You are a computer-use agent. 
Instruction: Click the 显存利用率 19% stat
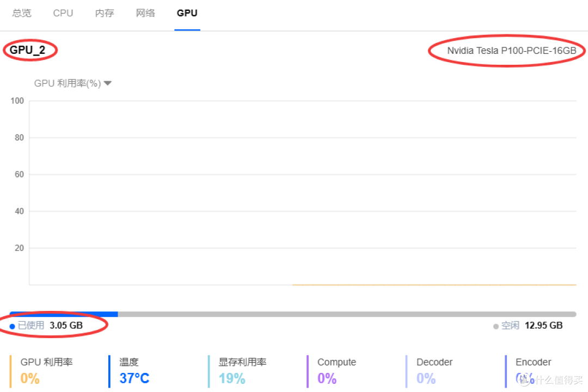(x=237, y=371)
